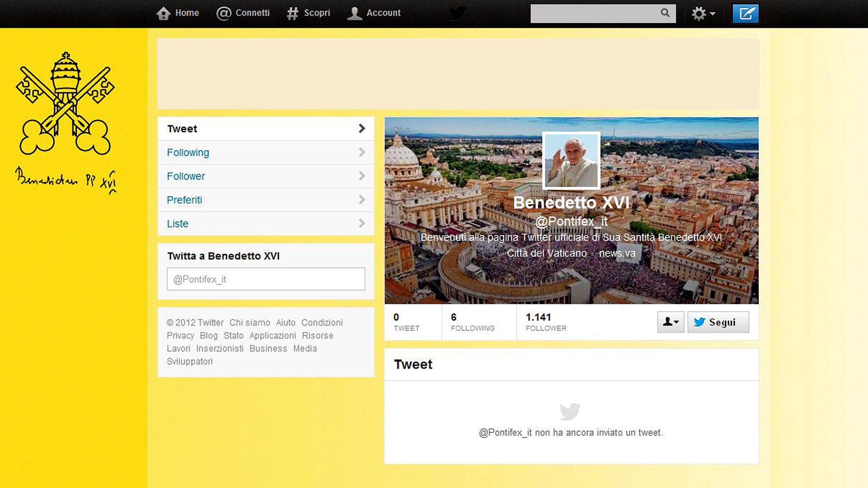
Task: Click the 6 Following counter
Action: click(473, 322)
